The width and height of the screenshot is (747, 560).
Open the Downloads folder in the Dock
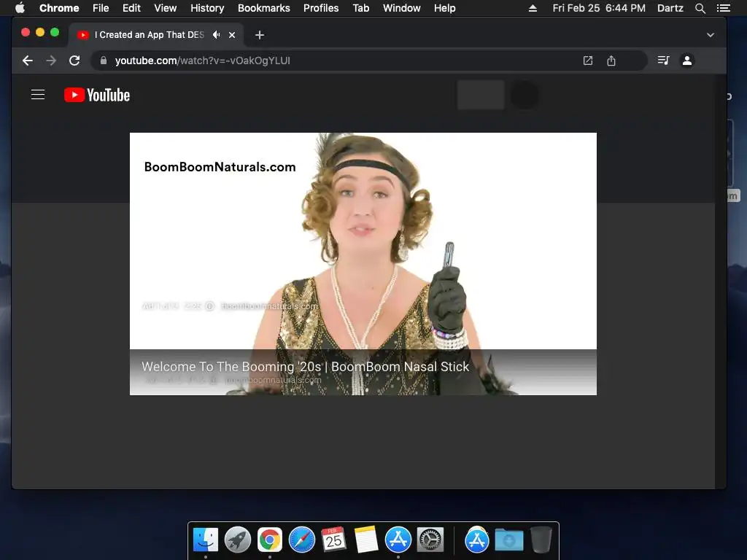[x=508, y=540]
